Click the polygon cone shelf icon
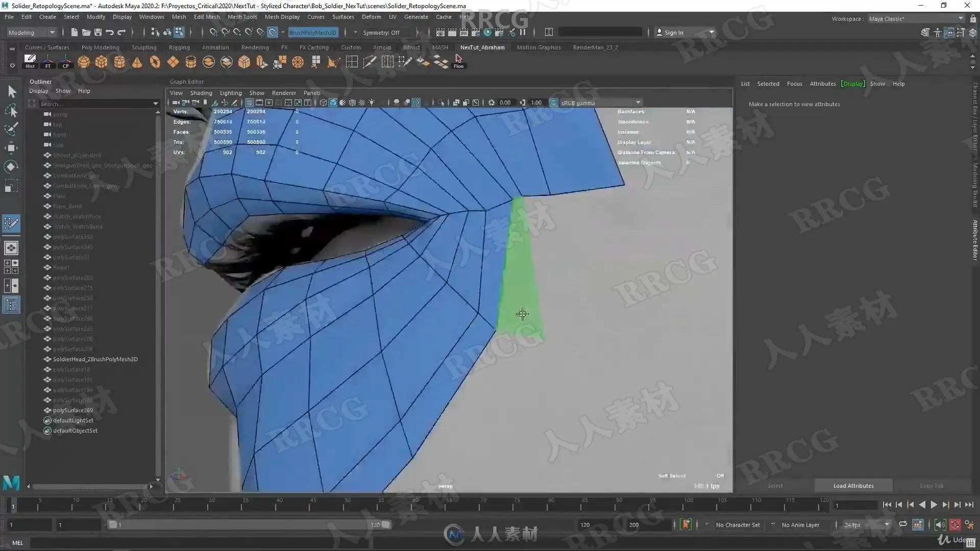Image resolution: width=980 pixels, height=551 pixels. click(x=137, y=62)
